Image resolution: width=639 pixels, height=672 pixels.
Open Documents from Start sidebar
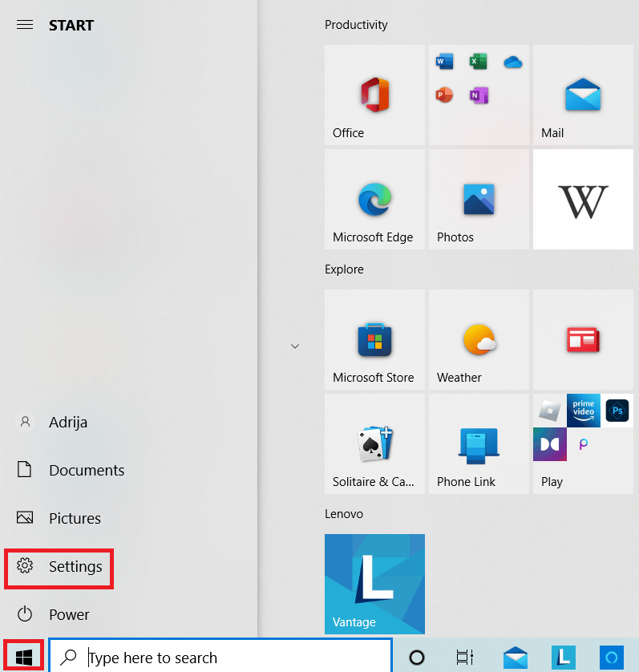pos(71,470)
